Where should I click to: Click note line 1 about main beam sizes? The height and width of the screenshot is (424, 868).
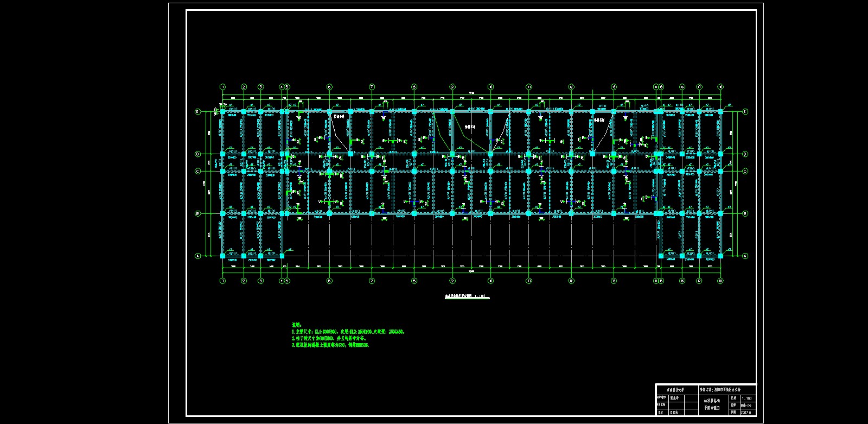348,331
